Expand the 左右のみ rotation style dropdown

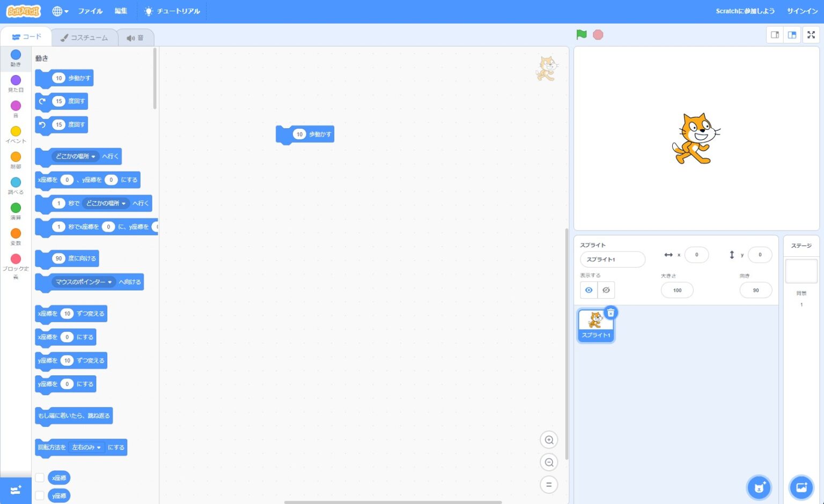[86, 447]
